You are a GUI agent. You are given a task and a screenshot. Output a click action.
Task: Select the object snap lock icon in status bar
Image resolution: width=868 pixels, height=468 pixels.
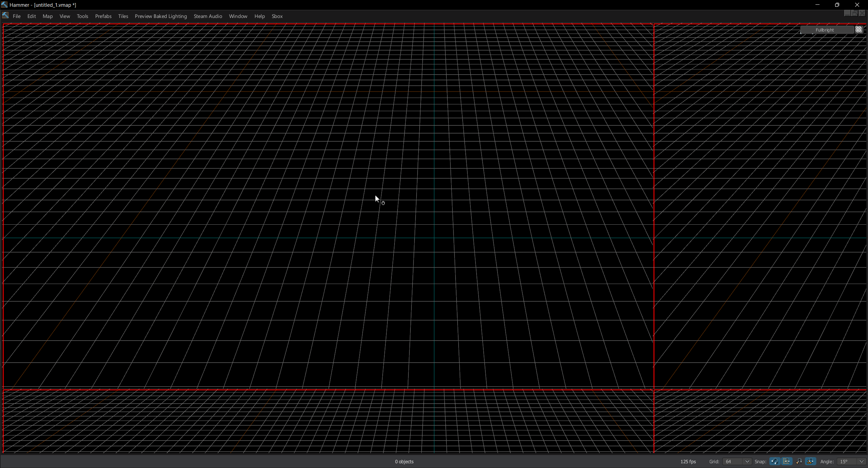775,462
